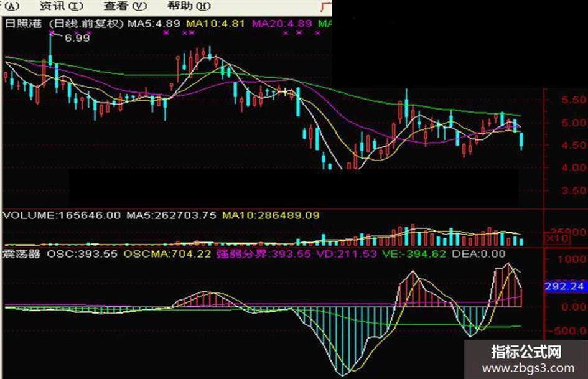The height and width of the screenshot is (379, 588).
Task: Select the DEA:0.00 label
Action: pos(479,254)
